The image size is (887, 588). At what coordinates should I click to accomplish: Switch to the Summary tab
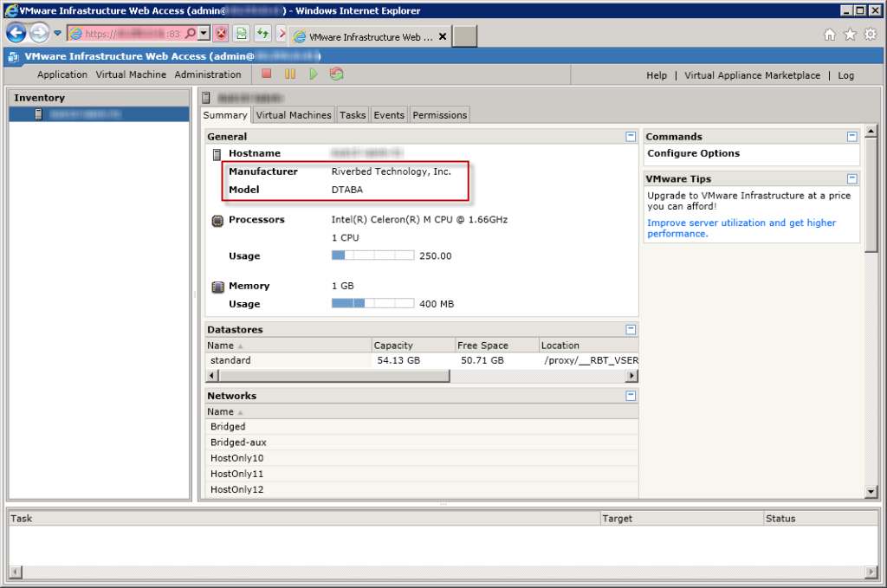tap(225, 115)
